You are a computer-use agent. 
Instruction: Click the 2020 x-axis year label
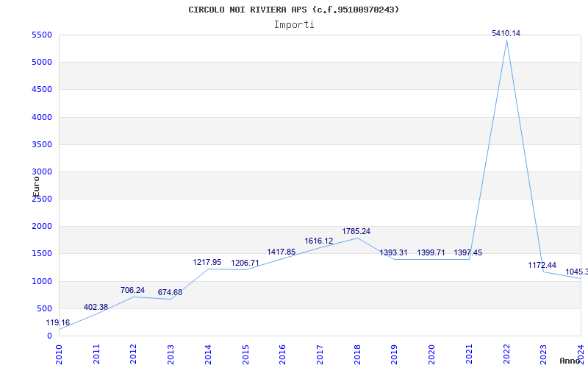click(431, 354)
